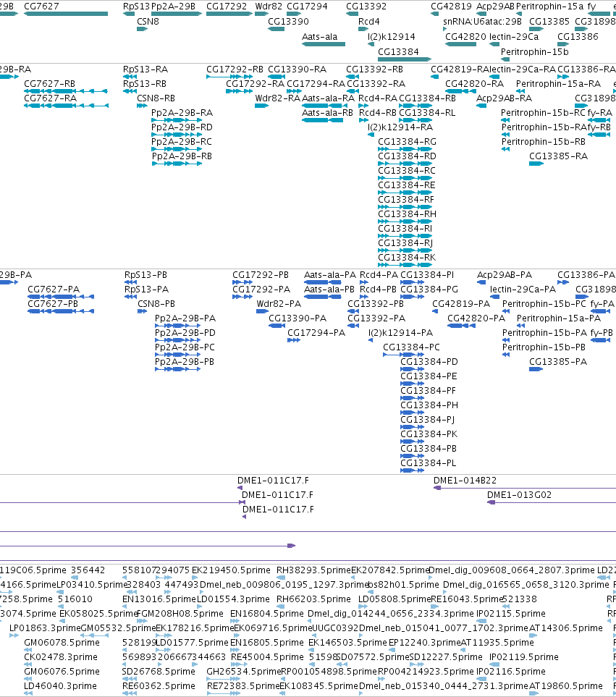This screenshot has height=697, width=616.
Task: Click the CG13385-RA transcript label
Action: [558, 156]
